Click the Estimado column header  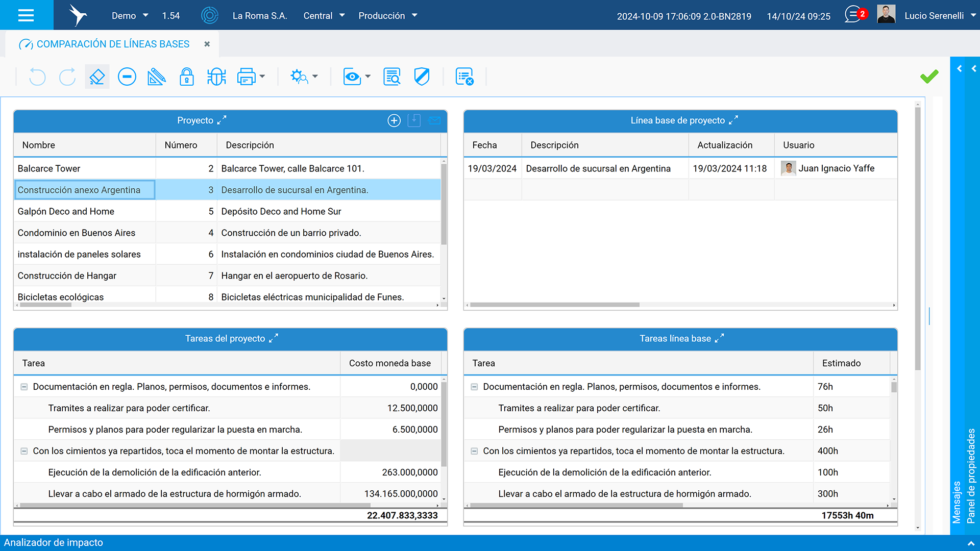tap(851, 363)
